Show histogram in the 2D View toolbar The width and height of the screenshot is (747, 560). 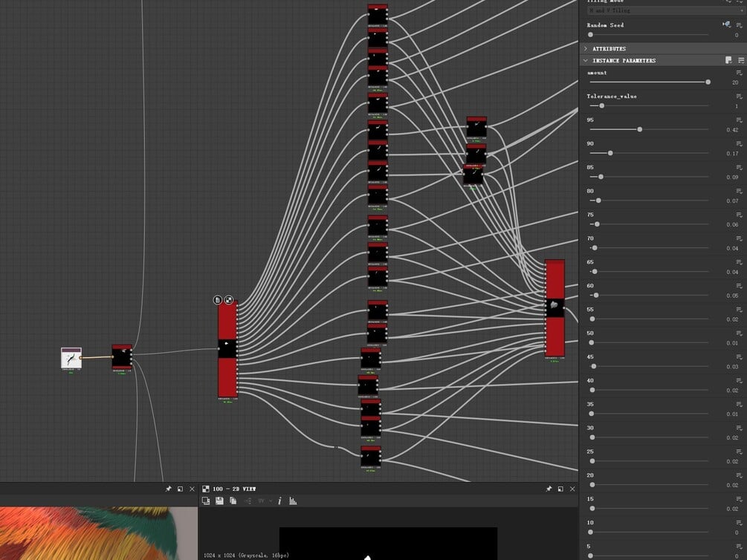[x=293, y=501]
